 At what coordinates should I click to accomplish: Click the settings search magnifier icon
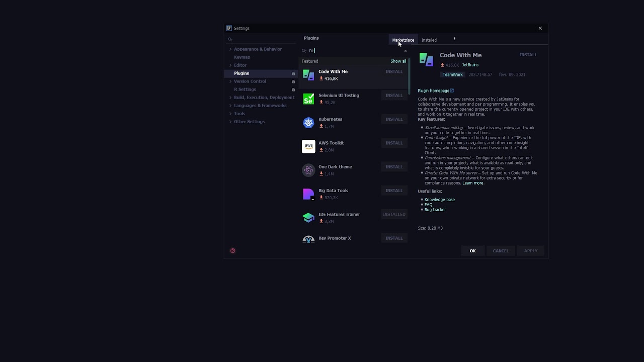pyautogui.click(x=230, y=39)
